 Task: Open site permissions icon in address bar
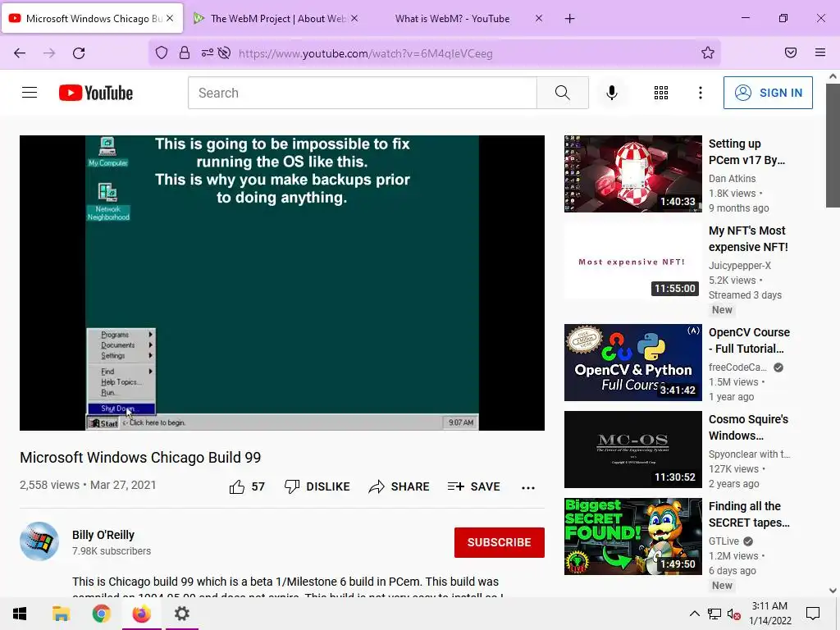[208, 52]
